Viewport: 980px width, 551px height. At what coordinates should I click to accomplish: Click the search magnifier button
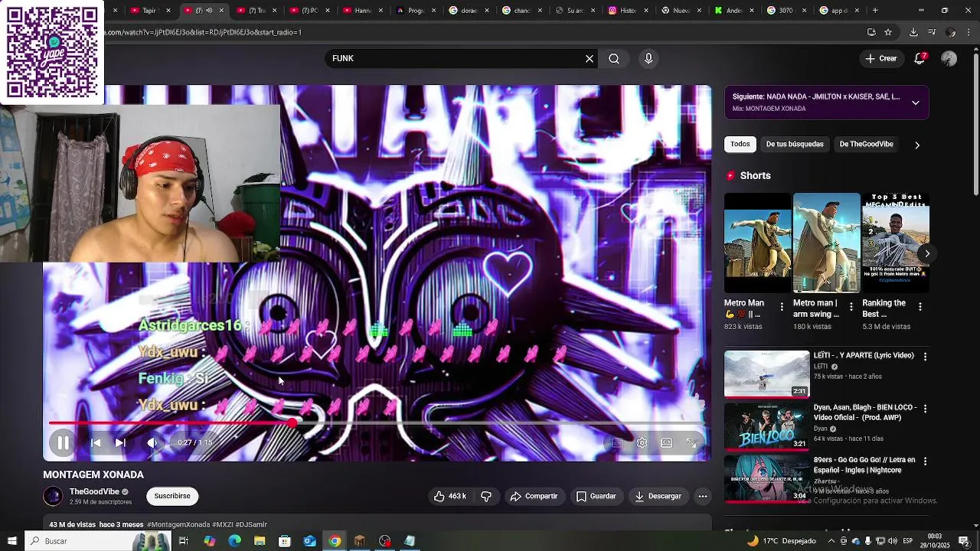614,58
